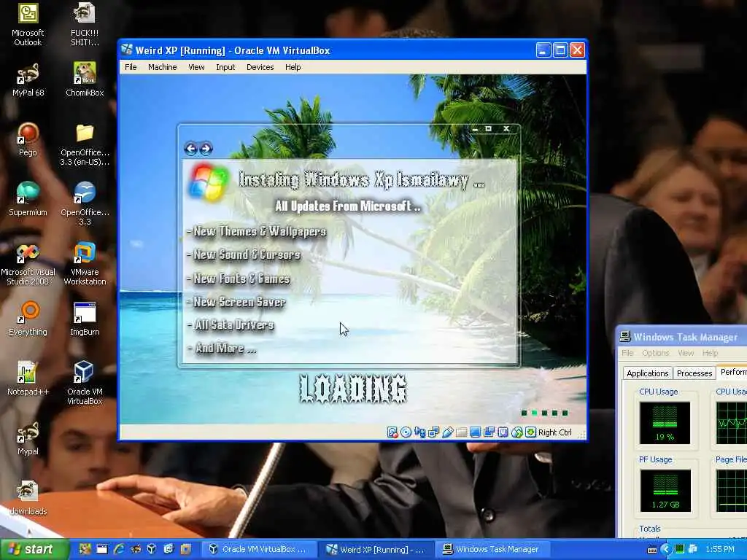Viewport: 747px width, 560px height.
Task: Click the forward arrow in the installer window
Action: (x=206, y=149)
